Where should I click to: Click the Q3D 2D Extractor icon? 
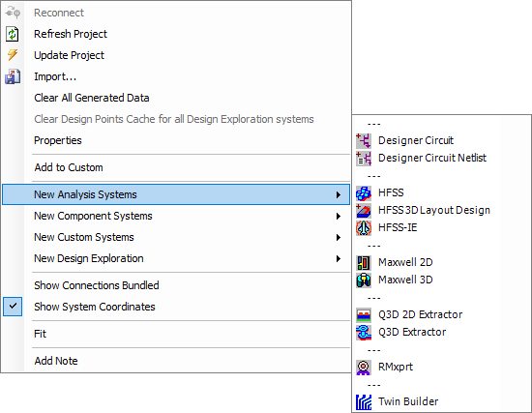click(364, 315)
